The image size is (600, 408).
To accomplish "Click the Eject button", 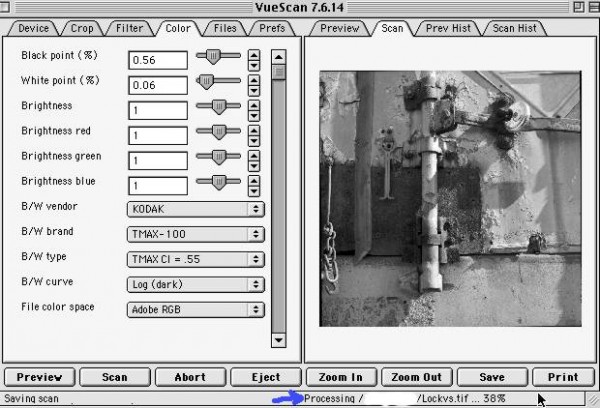I will coord(266,377).
